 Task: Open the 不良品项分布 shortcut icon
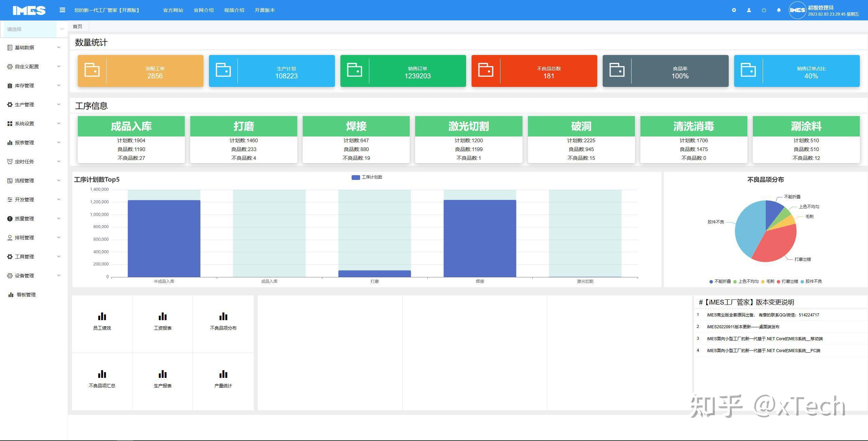pyautogui.click(x=223, y=316)
